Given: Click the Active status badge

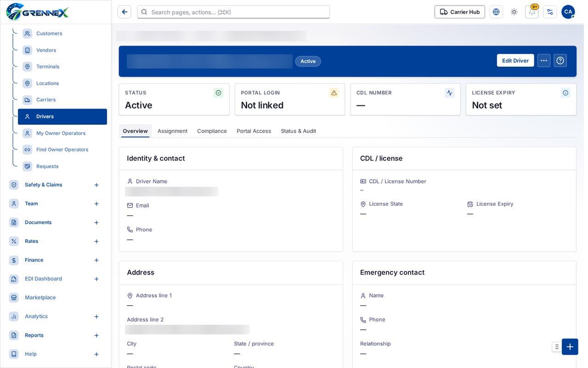Looking at the screenshot, I should 308,61.
